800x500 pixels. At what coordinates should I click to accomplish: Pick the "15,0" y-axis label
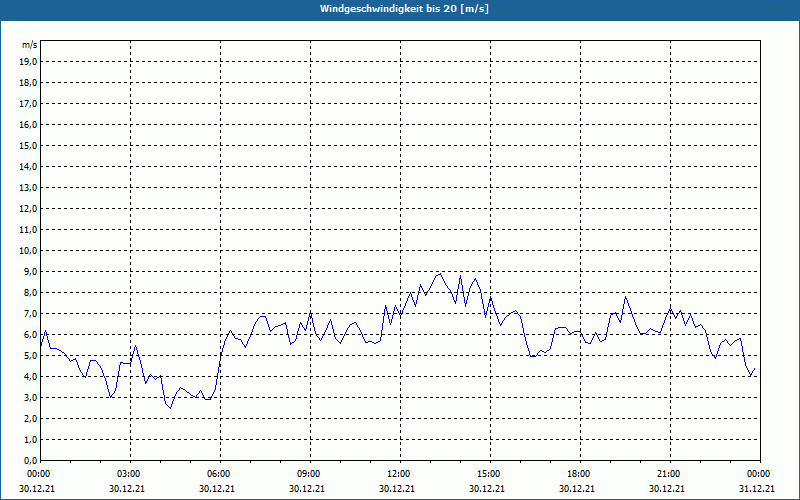click(28, 145)
